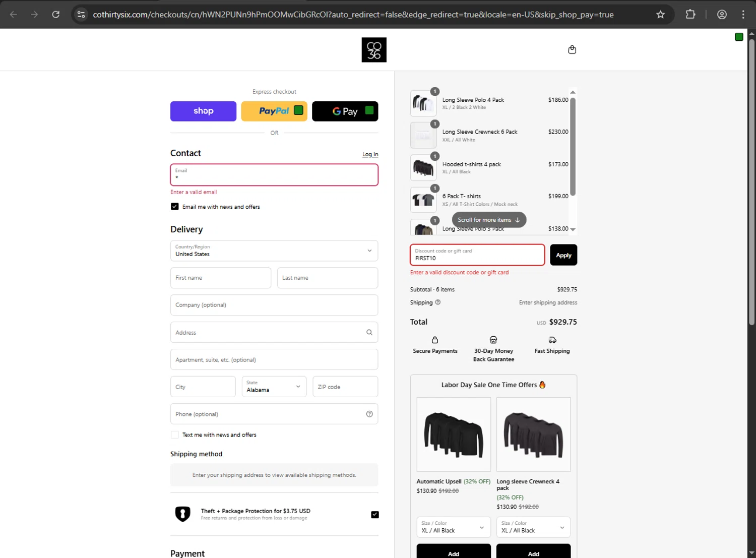Click the Shipping info question mark icon

pos(438,302)
